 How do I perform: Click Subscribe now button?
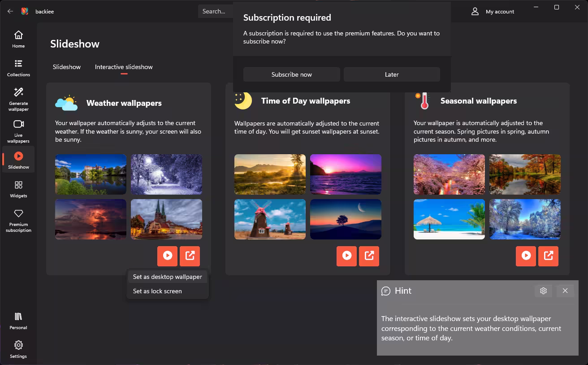pos(292,74)
